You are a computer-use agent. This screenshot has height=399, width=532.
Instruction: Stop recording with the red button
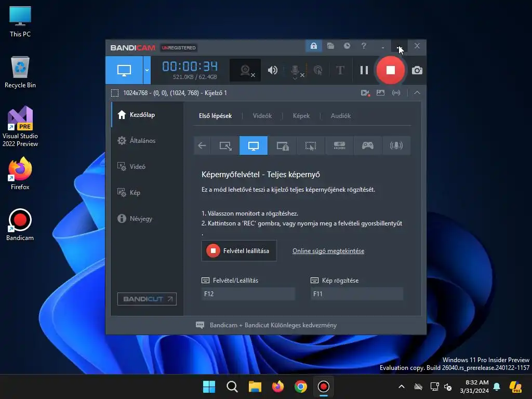pos(391,70)
